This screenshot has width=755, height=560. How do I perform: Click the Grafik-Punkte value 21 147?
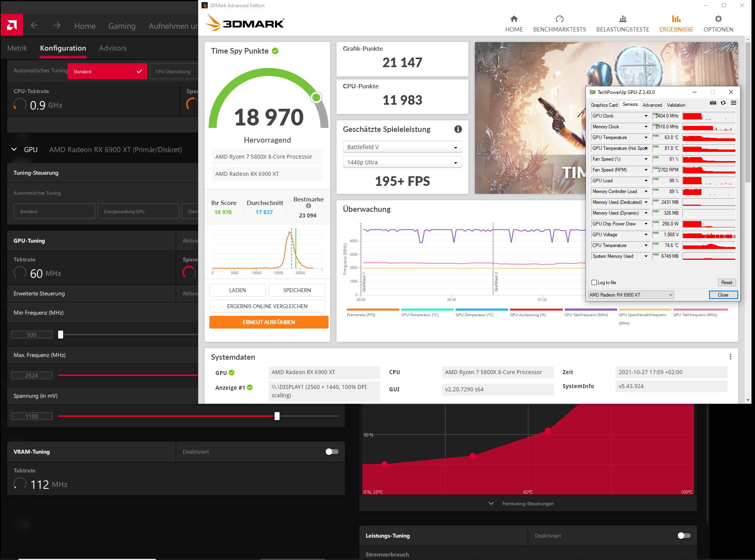[x=402, y=62]
